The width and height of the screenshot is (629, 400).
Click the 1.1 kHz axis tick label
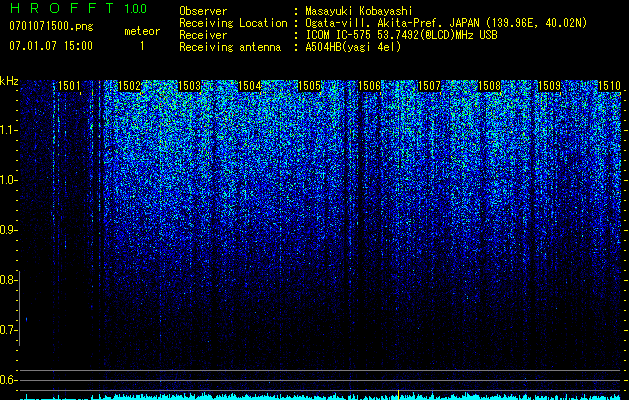tap(9, 130)
